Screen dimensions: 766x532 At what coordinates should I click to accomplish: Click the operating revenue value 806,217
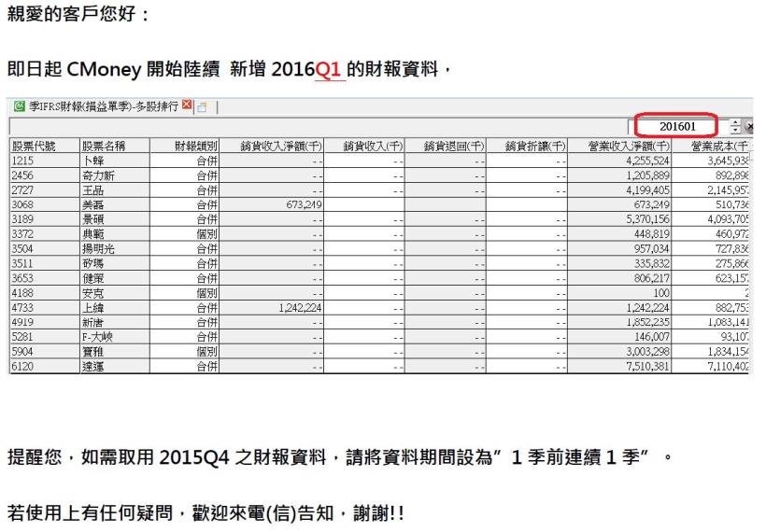[x=652, y=278]
